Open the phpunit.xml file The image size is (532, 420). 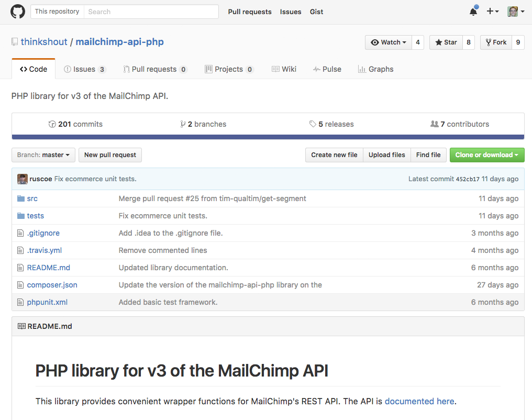coord(47,302)
